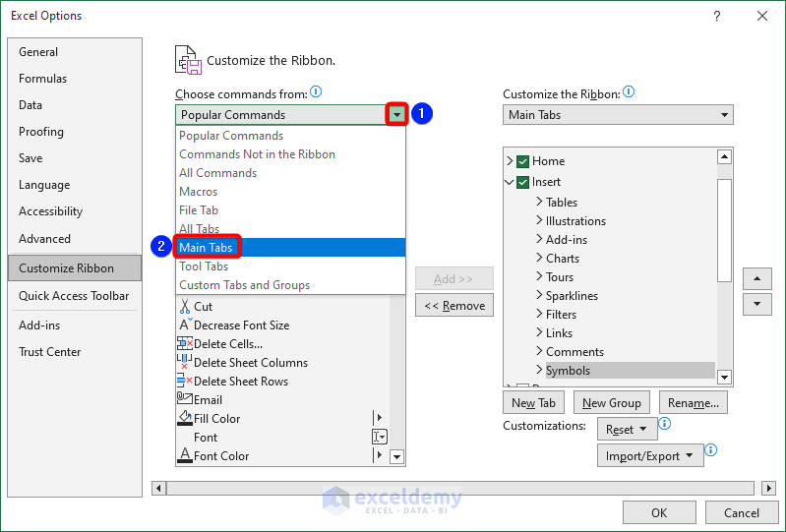Click the Customize the Ribbon header icon

[x=189, y=60]
